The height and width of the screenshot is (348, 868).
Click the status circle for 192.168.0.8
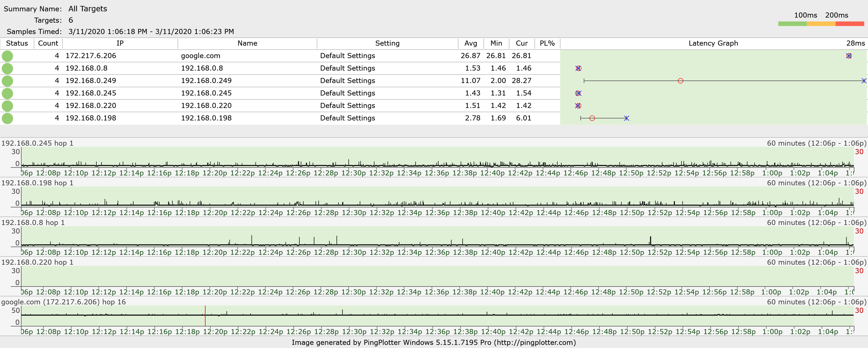pos(7,68)
